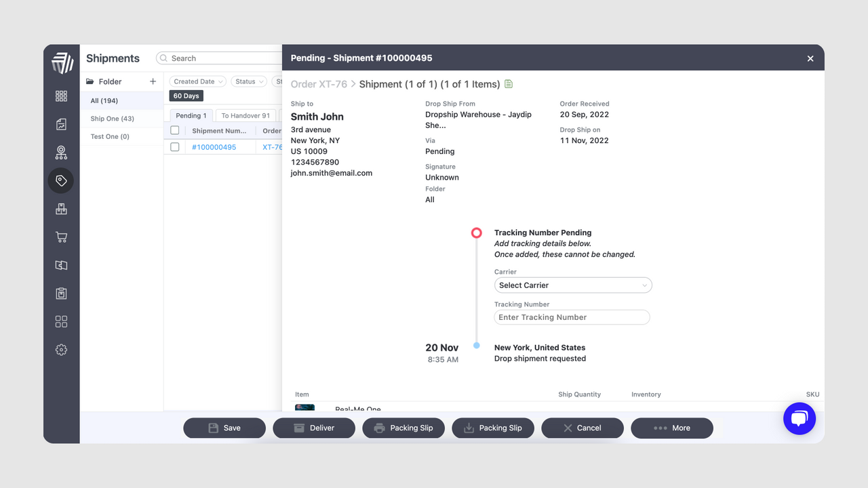
Task: Open order link XT-76 in table
Action: (272, 147)
